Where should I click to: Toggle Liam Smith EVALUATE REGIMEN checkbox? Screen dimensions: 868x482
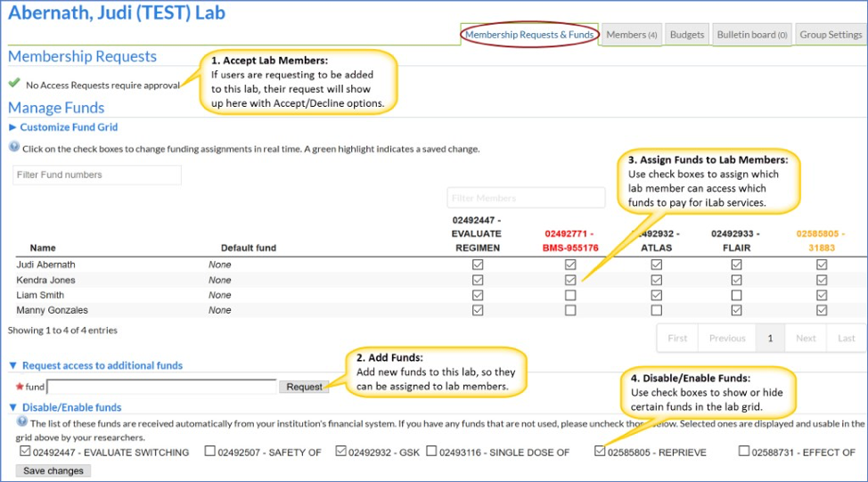[x=478, y=296]
